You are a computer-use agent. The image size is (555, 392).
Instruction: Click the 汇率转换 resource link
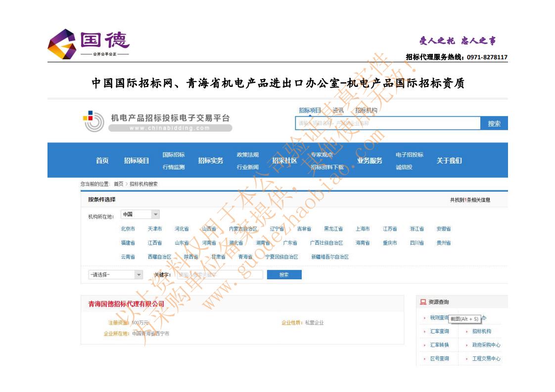point(440,345)
